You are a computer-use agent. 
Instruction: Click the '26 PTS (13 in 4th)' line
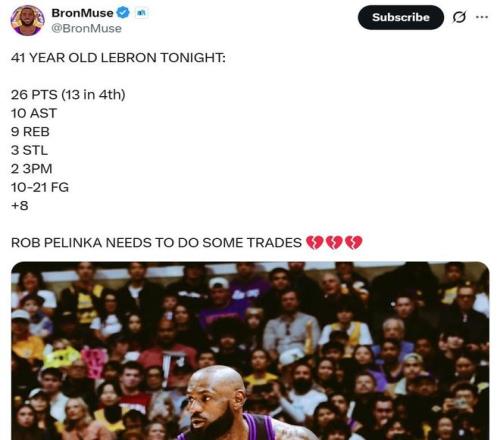tap(68, 95)
